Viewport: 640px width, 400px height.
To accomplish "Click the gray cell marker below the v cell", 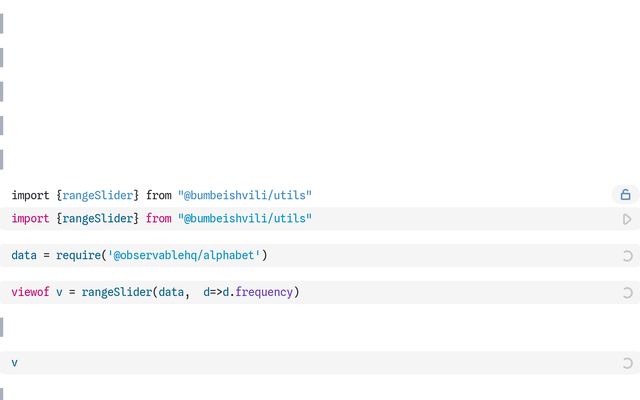I will tap(2, 394).
